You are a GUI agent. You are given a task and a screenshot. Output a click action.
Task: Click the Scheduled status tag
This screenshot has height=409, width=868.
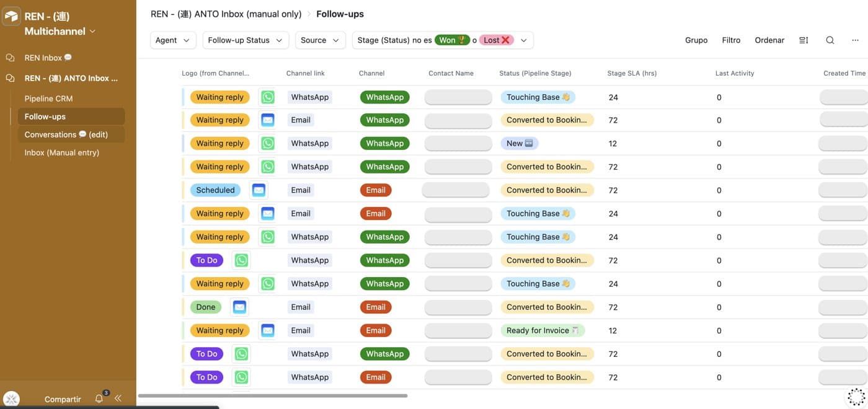(215, 190)
